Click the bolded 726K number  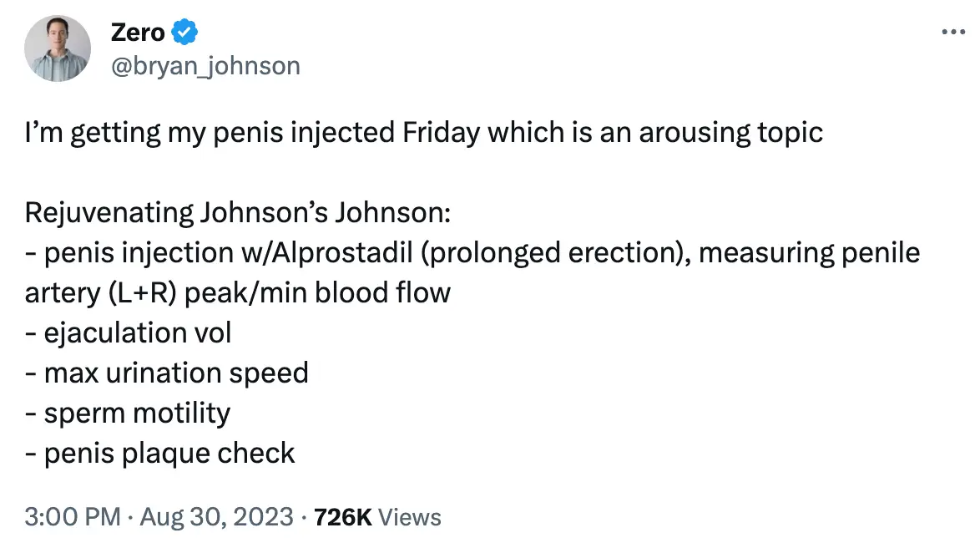345,517
